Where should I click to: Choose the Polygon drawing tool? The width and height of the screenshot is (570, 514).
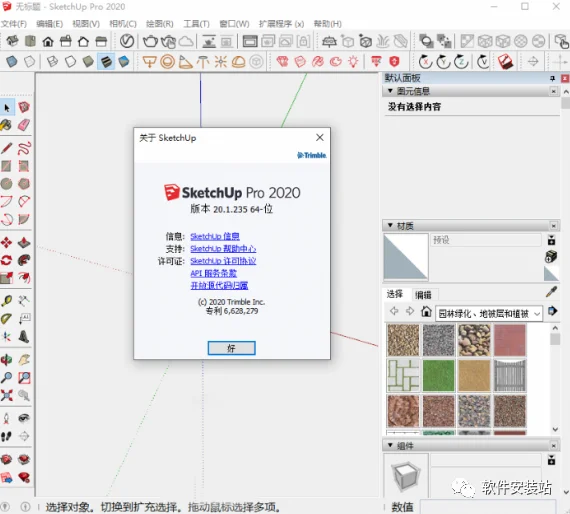point(24,184)
